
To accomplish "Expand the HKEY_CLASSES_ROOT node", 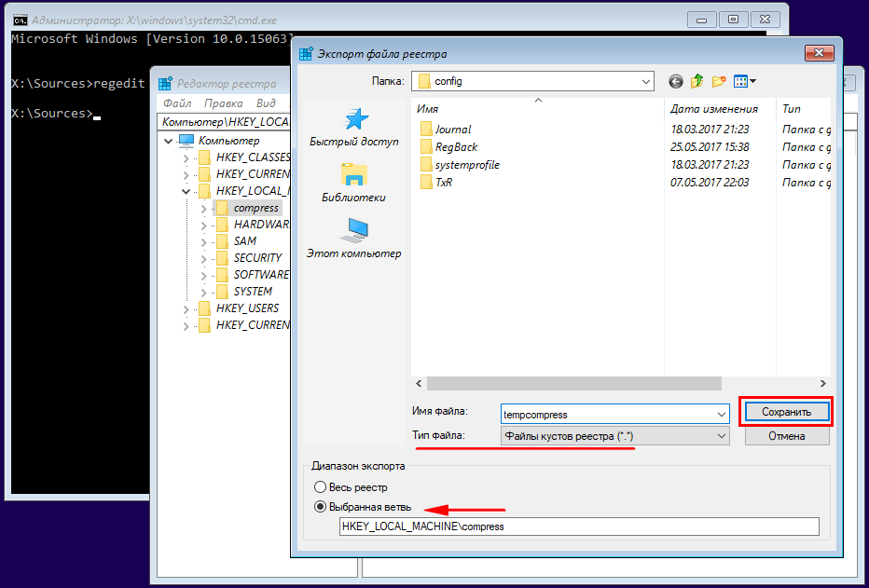I will point(186,158).
